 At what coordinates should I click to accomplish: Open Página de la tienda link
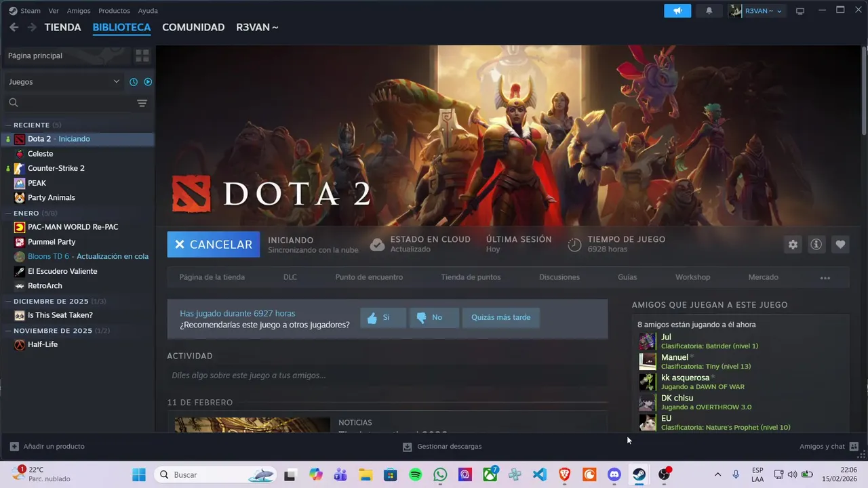coord(212,277)
